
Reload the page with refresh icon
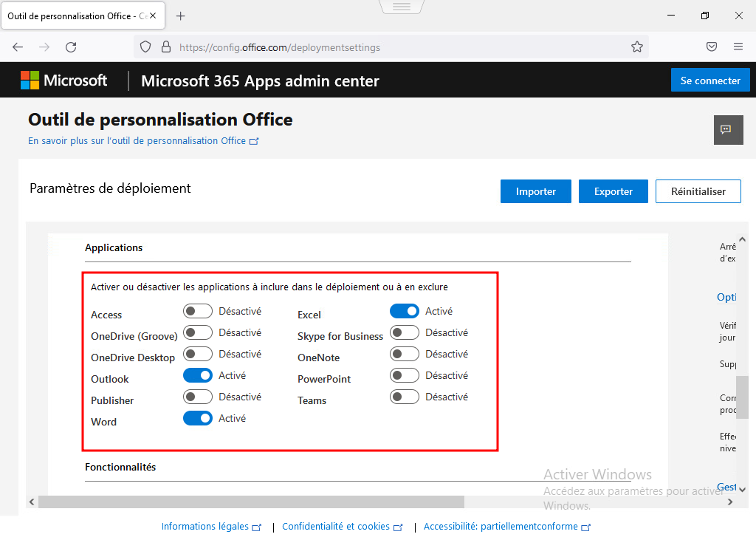(x=71, y=47)
